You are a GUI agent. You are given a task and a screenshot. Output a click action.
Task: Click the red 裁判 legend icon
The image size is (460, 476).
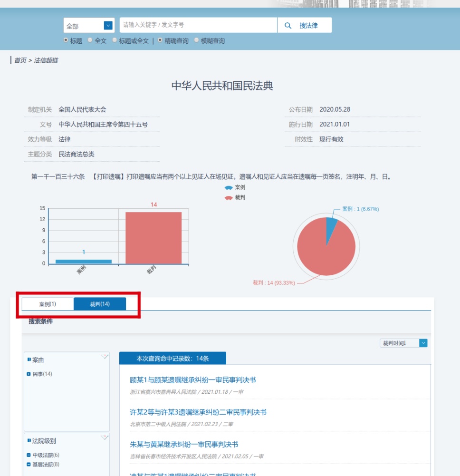229,197
